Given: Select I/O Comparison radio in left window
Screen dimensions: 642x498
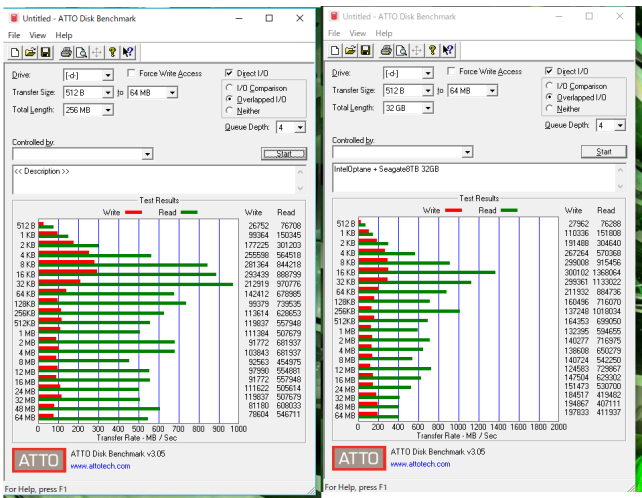Looking at the screenshot, I should pyautogui.click(x=229, y=88).
